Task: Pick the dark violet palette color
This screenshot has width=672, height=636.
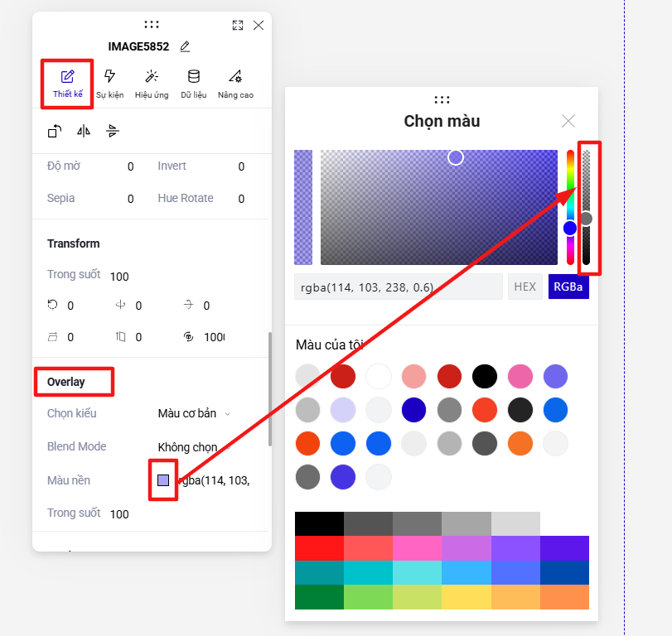Action: click(564, 547)
